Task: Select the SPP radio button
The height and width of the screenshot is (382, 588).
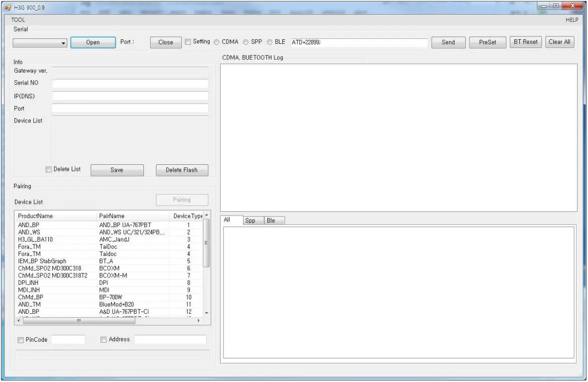Action: (x=245, y=42)
